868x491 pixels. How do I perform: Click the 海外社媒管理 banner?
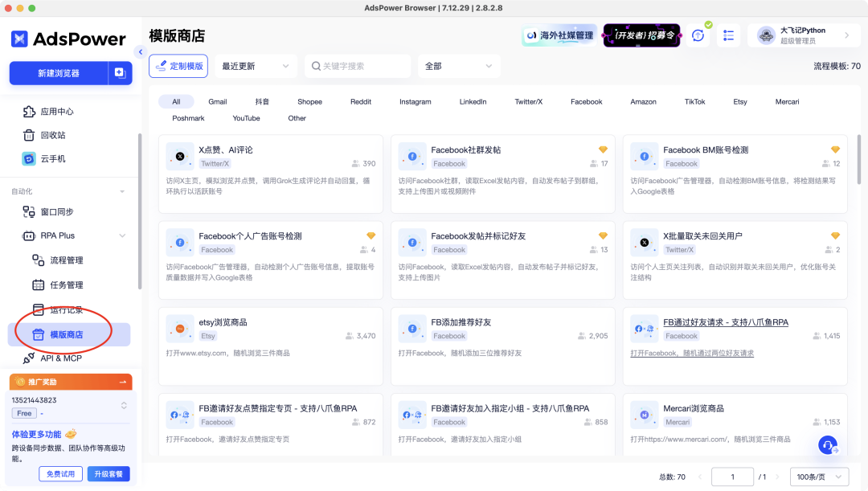559,35
